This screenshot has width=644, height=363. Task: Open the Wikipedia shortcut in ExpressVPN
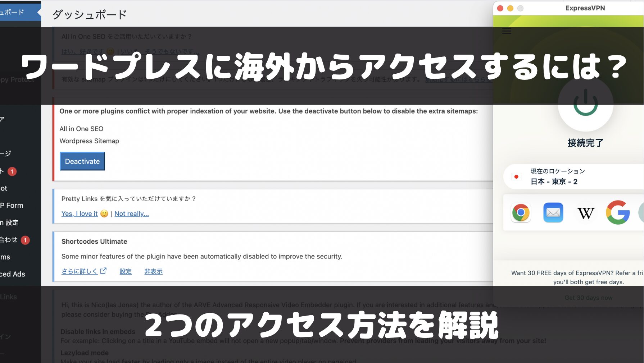[x=586, y=213]
